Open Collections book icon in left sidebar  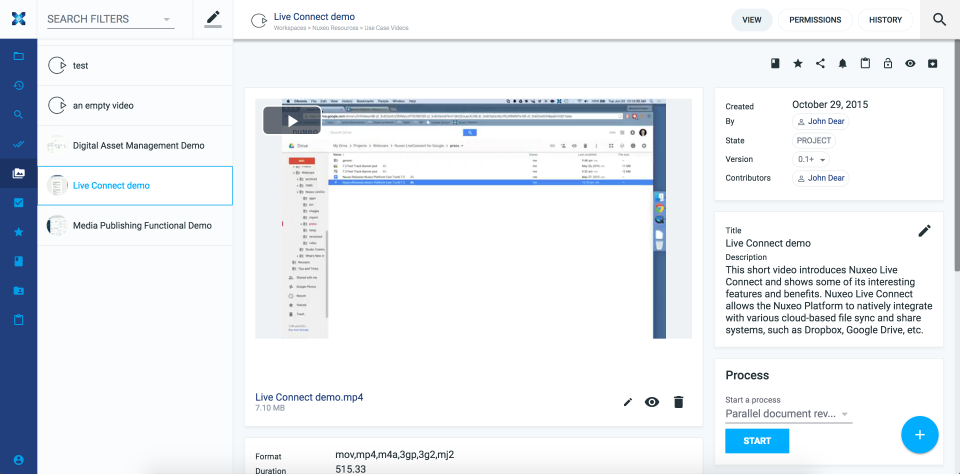click(18, 261)
